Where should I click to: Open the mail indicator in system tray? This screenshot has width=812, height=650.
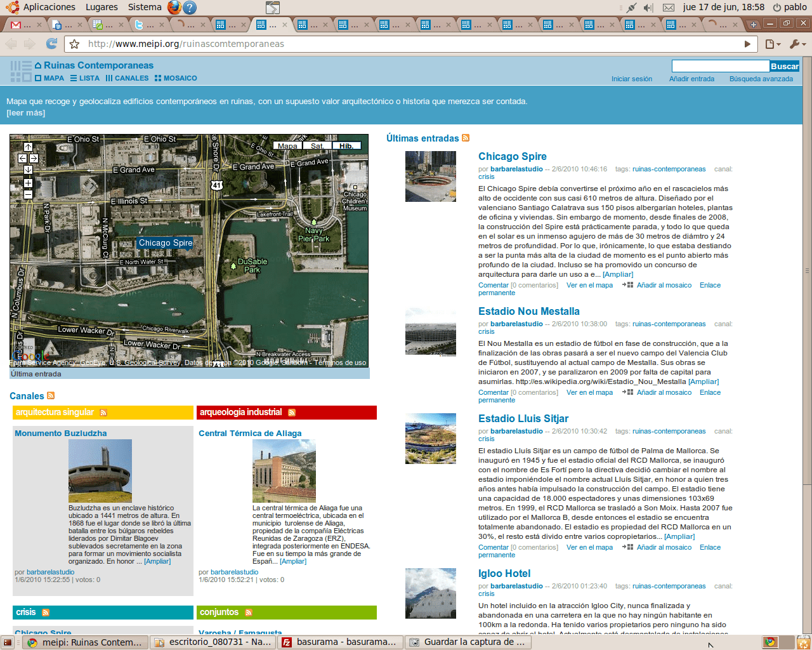point(669,8)
